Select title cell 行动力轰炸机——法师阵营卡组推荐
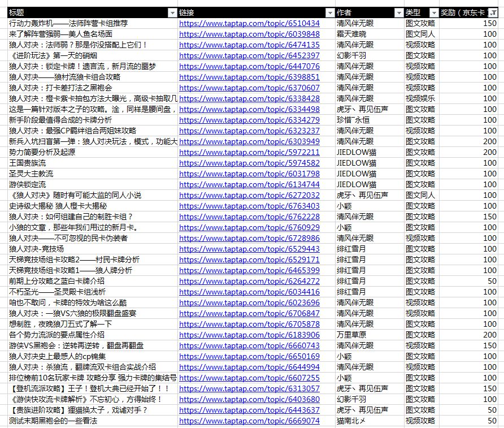 93,24
